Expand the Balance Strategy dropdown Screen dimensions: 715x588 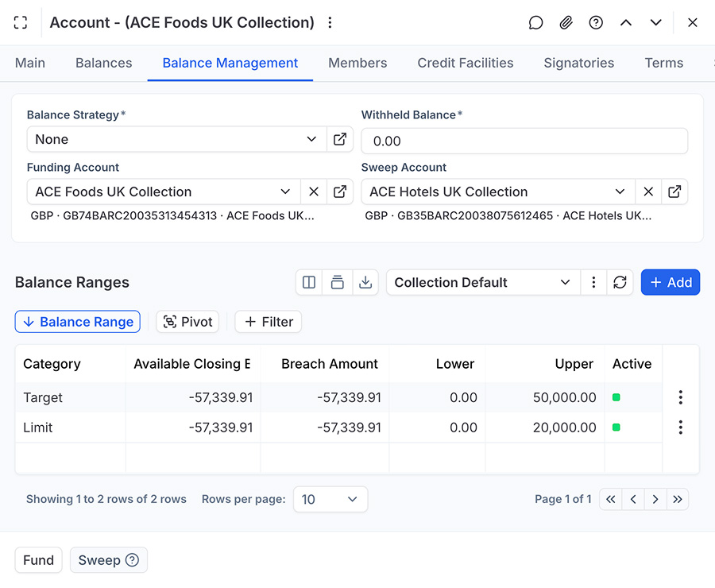coord(311,139)
